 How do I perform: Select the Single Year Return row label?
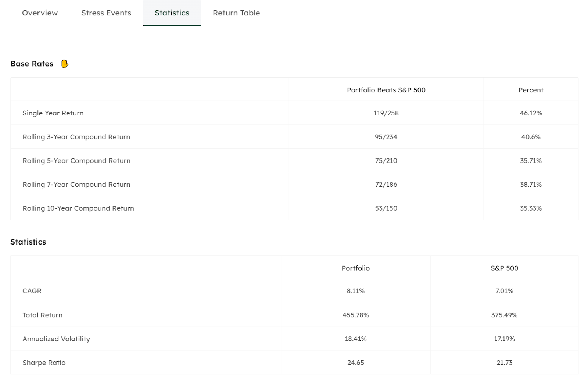click(x=53, y=113)
